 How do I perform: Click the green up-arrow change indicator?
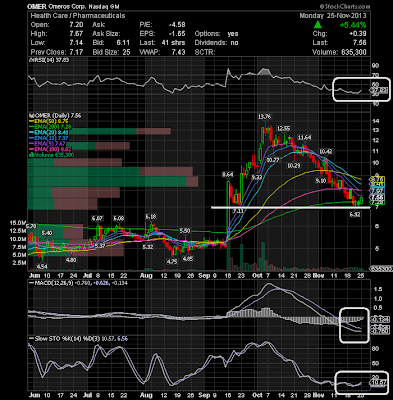(x=318, y=24)
